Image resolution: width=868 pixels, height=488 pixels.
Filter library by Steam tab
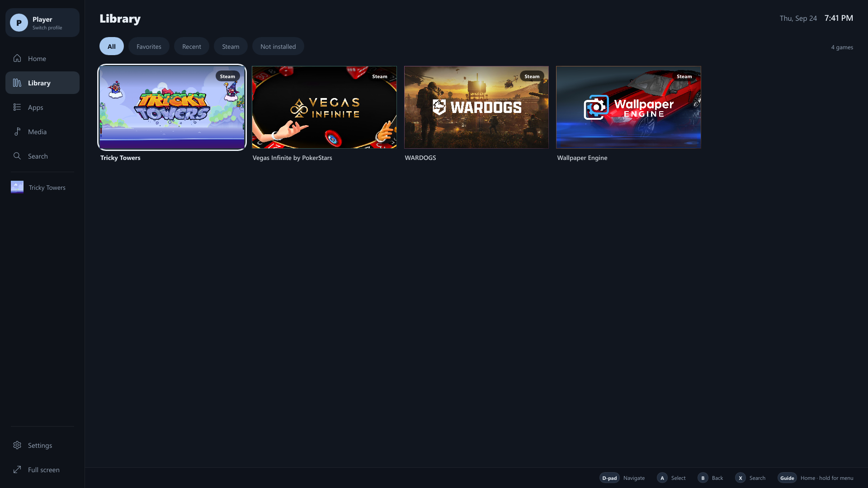(231, 46)
